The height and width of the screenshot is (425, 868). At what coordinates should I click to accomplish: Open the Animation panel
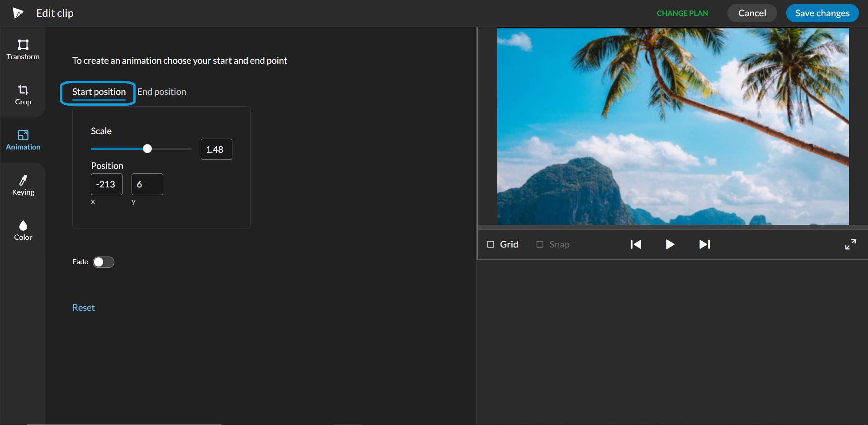pyautogui.click(x=23, y=140)
